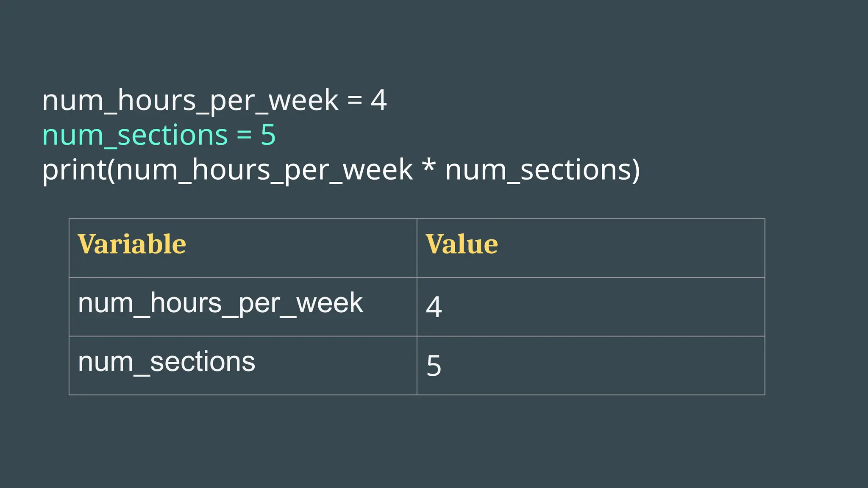Click the equals sign in first code line
The image size is (868, 488).
(355, 101)
